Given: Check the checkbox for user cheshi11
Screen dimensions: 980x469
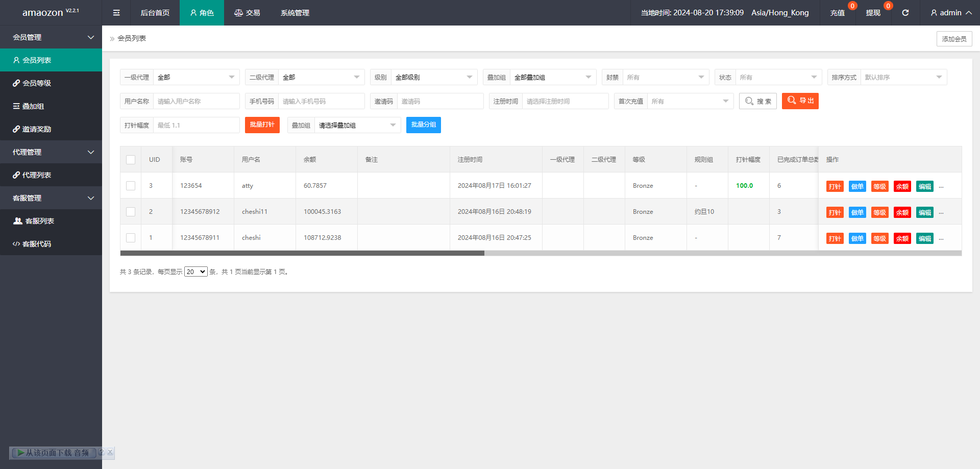Looking at the screenshot, I should point(131,212).
